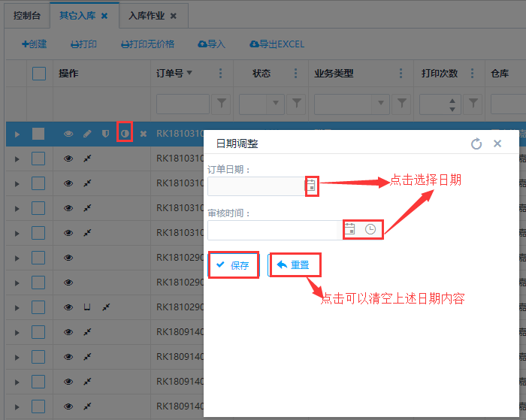Click the 审核时间 input field

pos(274,229)
